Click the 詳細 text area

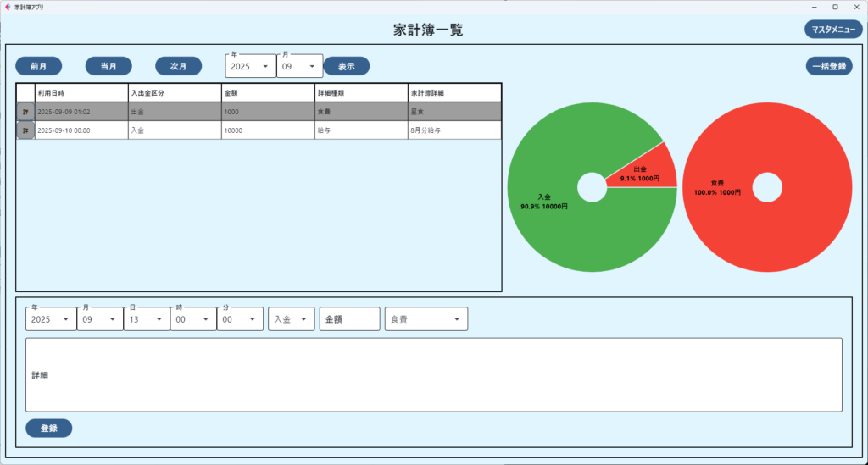[x=433, y=374]
